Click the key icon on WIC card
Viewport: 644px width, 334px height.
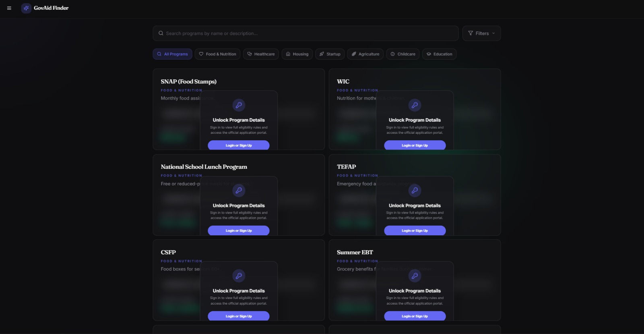click(415, 105)
